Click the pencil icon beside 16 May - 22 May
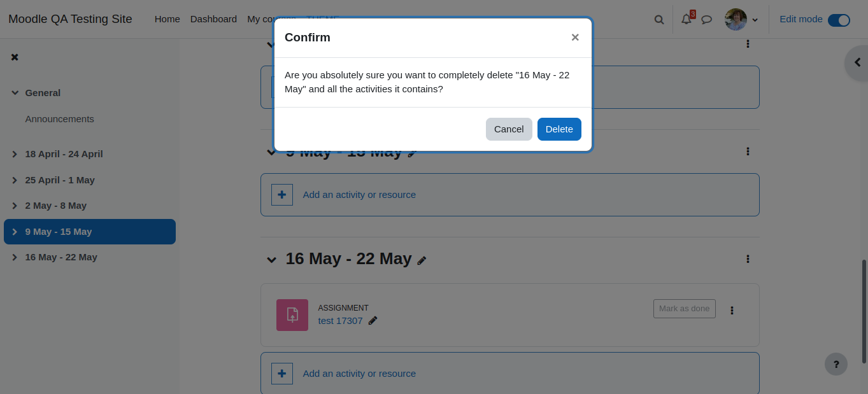This screenshot has height=394, width=868. (x=422, y=260)
